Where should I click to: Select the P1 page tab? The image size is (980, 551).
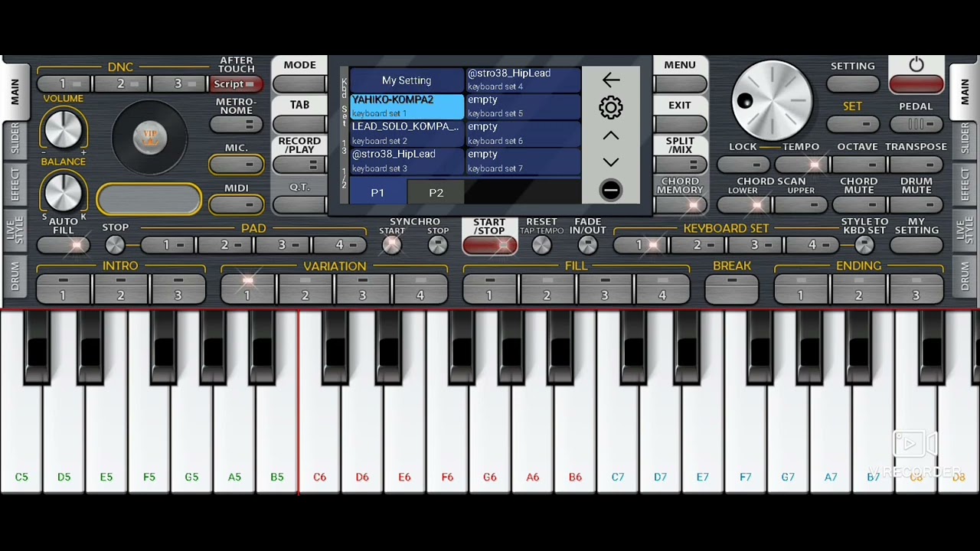click(x=378, y=193)
